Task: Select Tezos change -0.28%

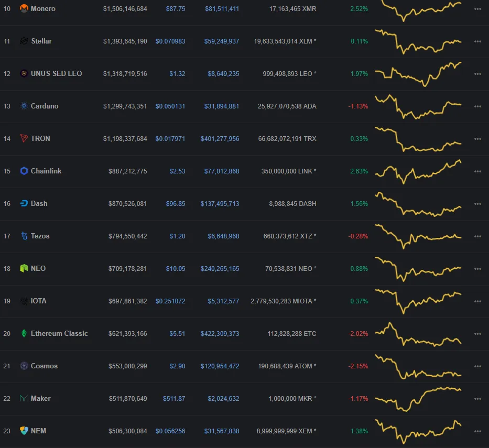Action: pos(358,236)
